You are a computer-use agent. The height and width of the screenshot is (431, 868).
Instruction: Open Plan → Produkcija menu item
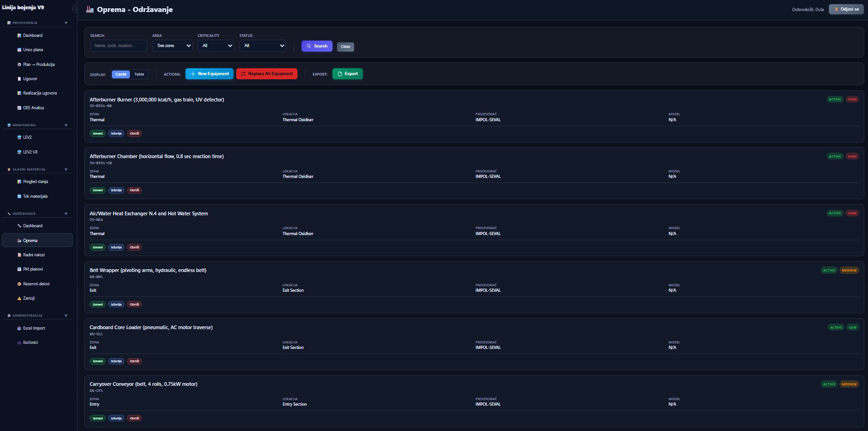click(x=37, y=65)
